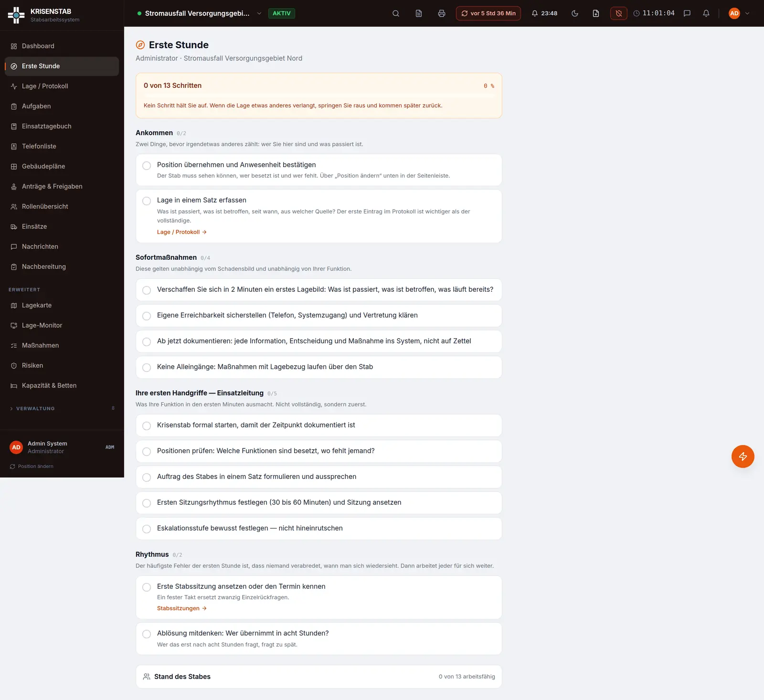Image resolution: width=764 pixels, height=700 pixels.
Task: Check 'Erste Stabssitzung ansetzen' step
Action: point(147,587)
